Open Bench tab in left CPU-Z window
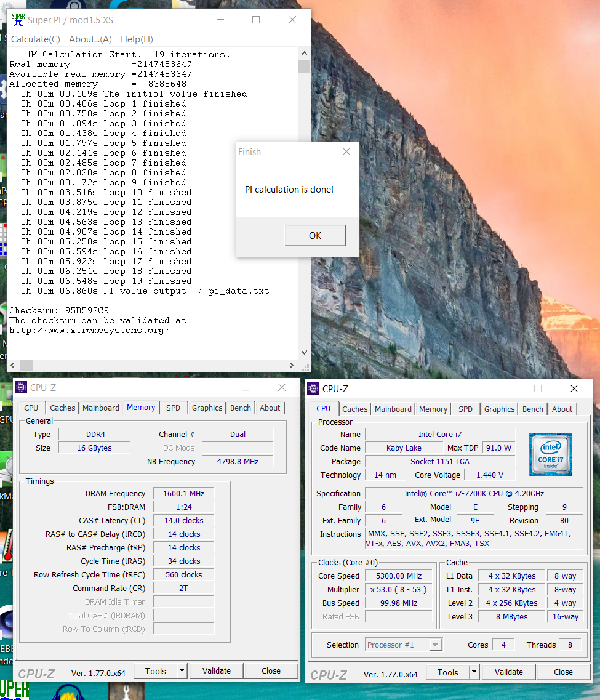This screenshot has width=600, height=700. tap(241, 408)
